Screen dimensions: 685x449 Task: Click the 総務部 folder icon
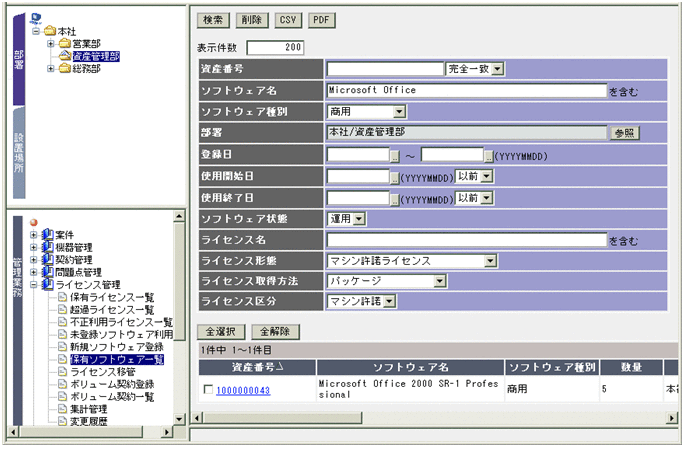pyautogui.click(x=65, y=68)
